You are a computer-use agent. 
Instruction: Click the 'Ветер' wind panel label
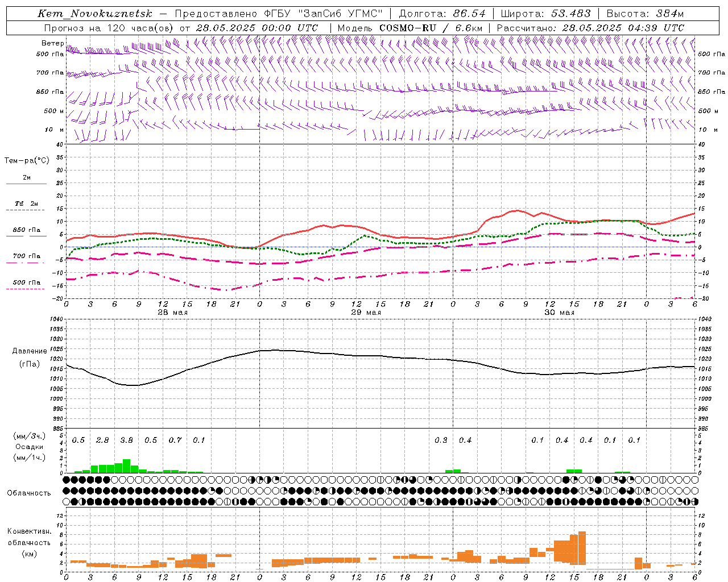point(52,43)
